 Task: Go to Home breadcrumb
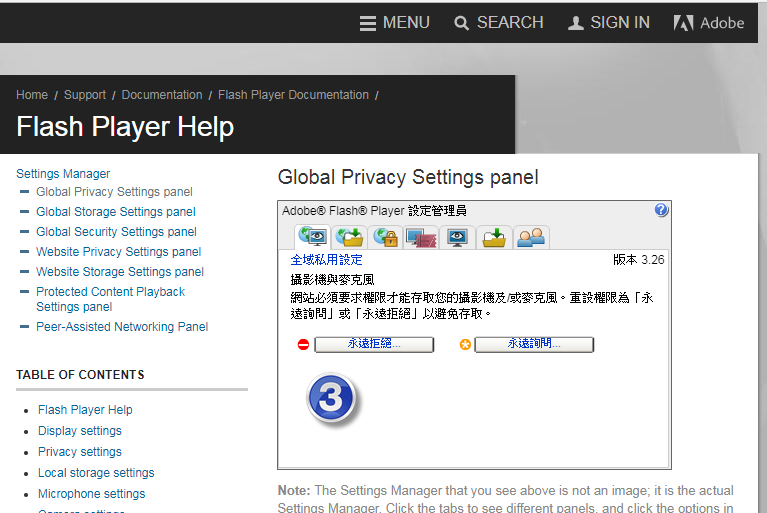[x=32, y=95]
